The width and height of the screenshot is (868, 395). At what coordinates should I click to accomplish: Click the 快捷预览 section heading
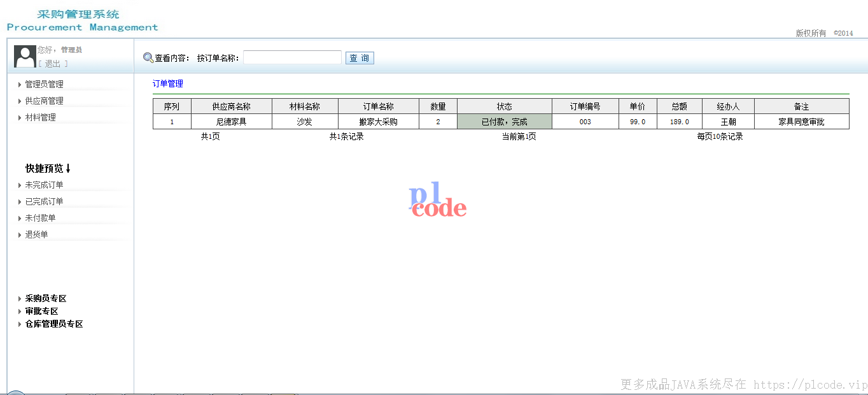point(48,168)
